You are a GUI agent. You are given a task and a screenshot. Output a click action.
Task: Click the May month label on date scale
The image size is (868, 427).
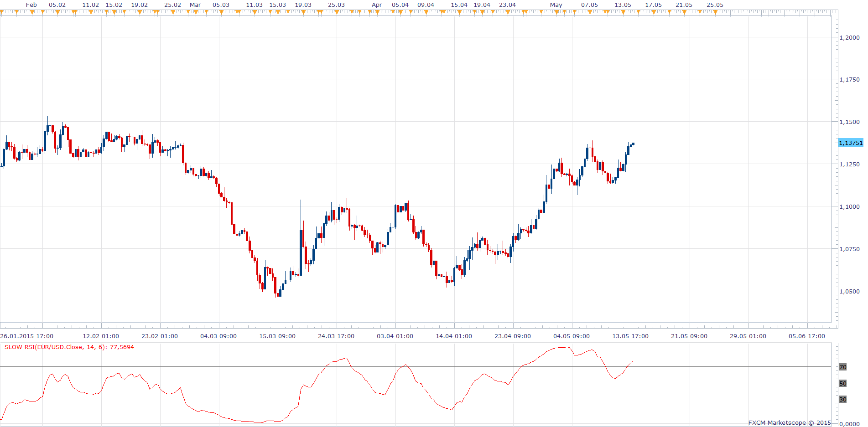click(x=556, y=5)
